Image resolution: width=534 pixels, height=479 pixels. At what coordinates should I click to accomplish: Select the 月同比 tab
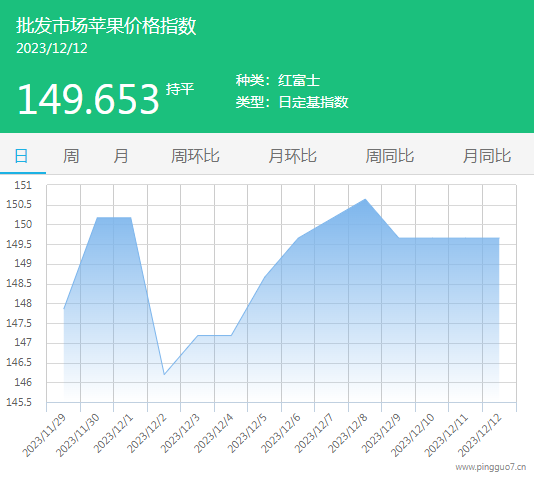tap(487, 156)
